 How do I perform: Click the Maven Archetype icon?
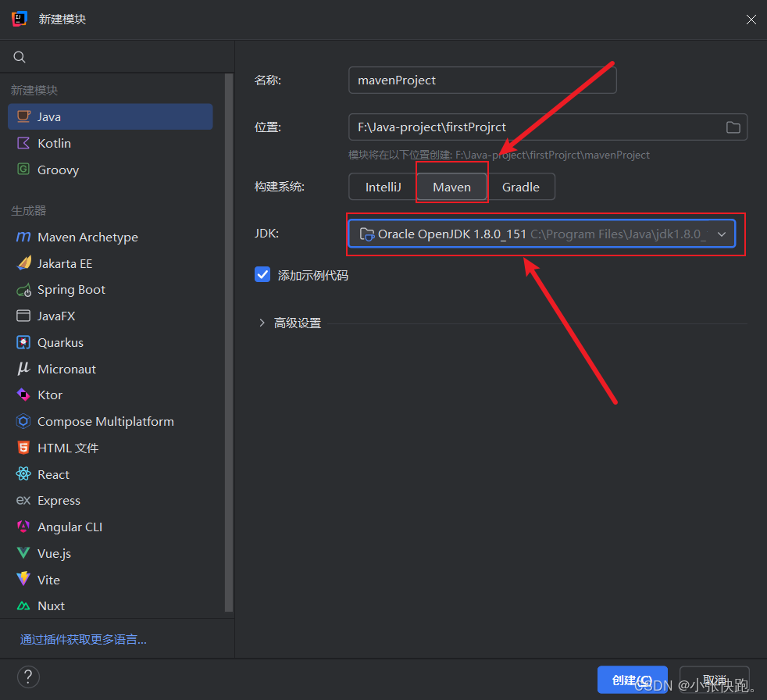click(23, 237)
